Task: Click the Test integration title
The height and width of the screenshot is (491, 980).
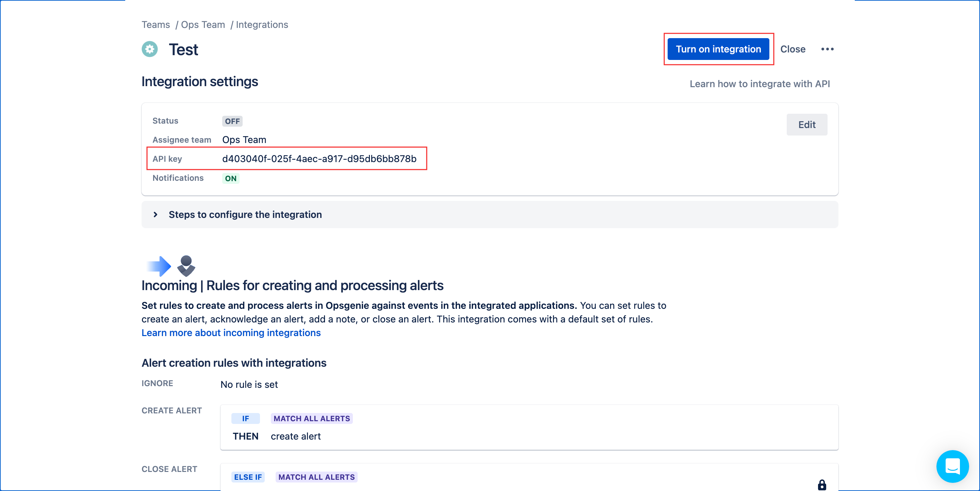Action: pos(183,49)
